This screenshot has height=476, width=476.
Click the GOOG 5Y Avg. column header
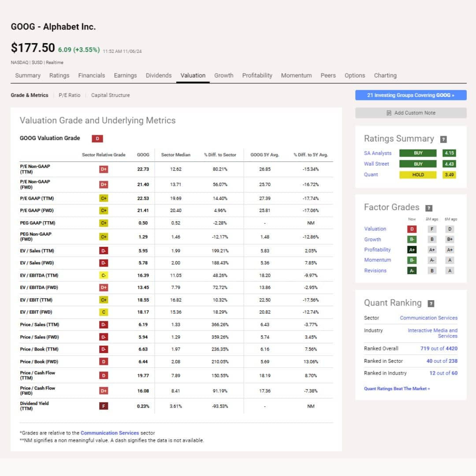[264, 155]
